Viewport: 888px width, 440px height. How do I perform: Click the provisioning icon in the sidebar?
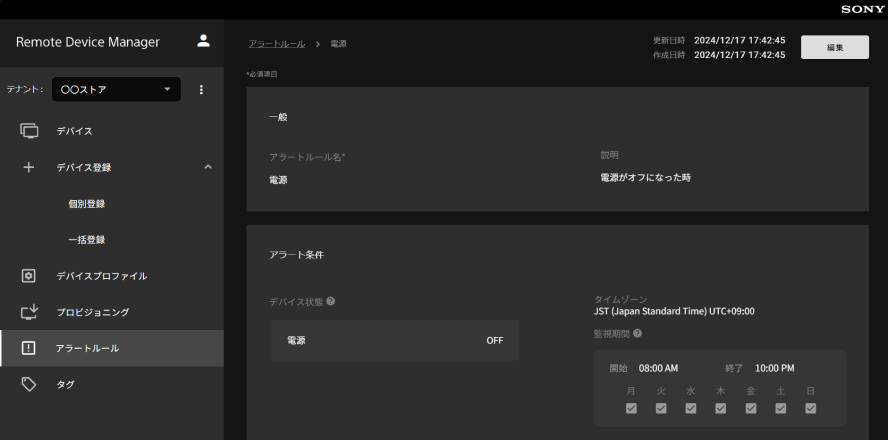point(29,312)
